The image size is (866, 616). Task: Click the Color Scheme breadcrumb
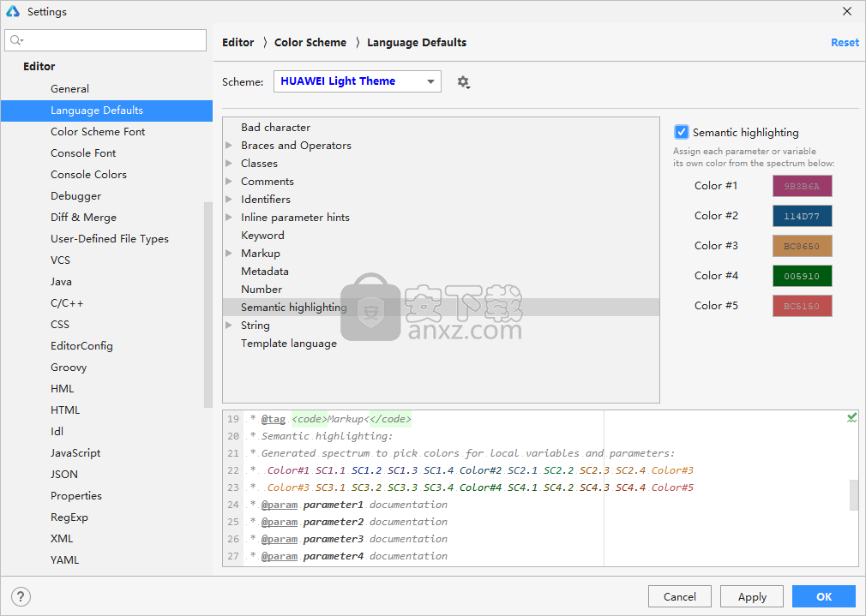(310, 43)
